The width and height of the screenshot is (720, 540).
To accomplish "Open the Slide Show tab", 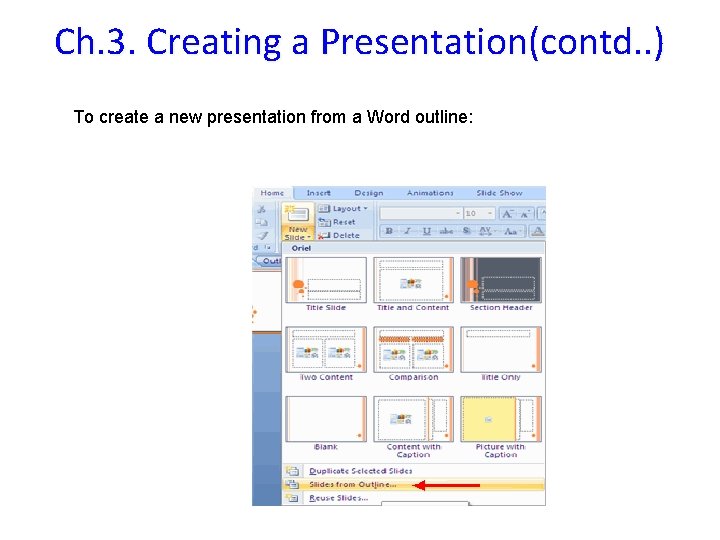I will point(499,193).
